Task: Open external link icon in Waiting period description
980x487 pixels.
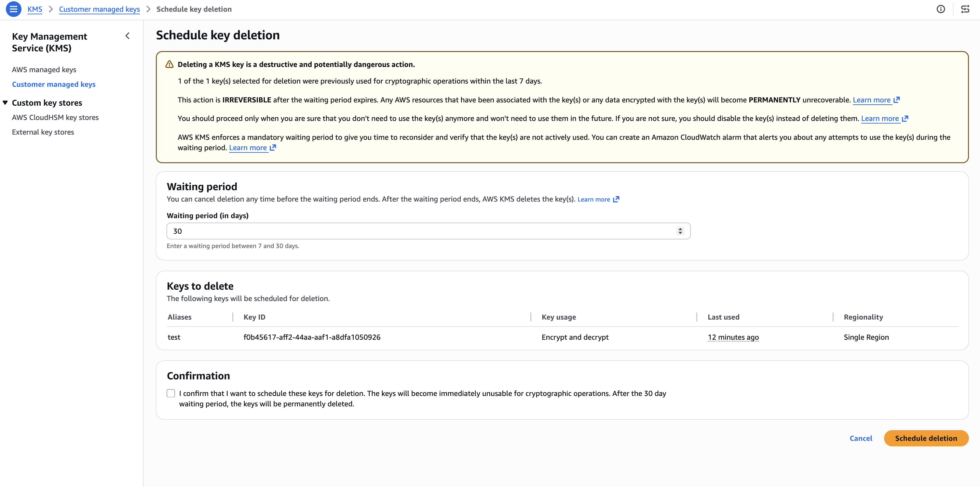Action: coord(616,199)
